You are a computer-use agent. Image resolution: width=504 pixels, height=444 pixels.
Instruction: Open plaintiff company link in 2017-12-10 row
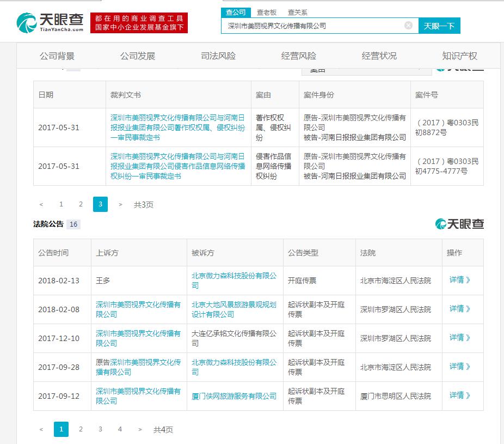point(138,338)
